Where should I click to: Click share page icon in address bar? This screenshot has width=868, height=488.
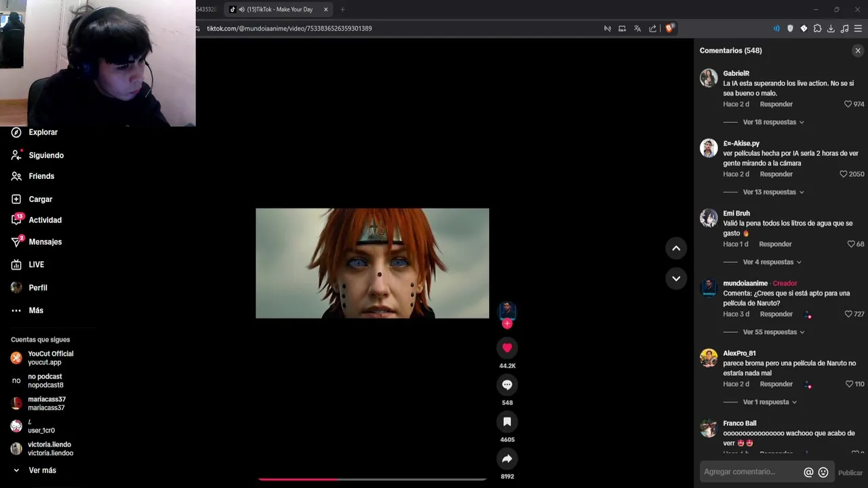click(x=652, y=28)
